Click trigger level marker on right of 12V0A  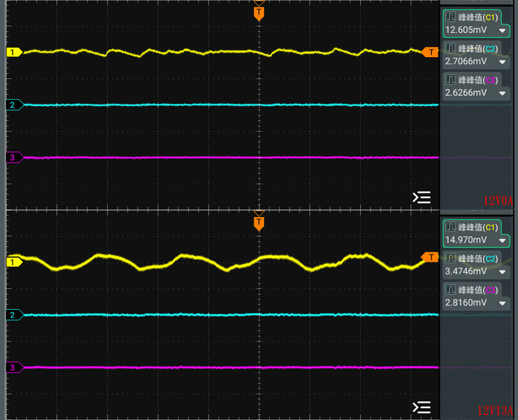[430, 52]
